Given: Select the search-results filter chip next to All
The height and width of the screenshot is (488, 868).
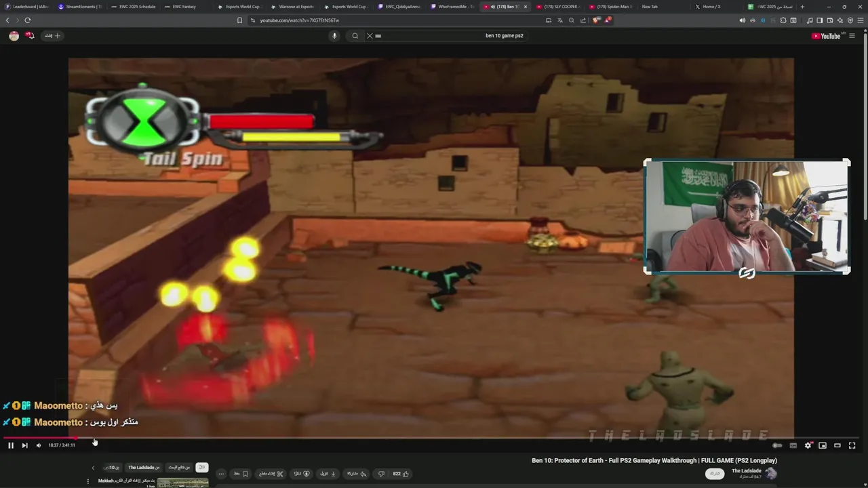Looking at the screenshot, I should point(179,467).
